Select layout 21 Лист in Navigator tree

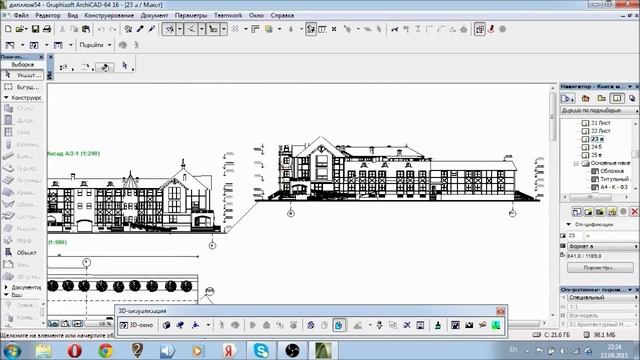[601, 123]
